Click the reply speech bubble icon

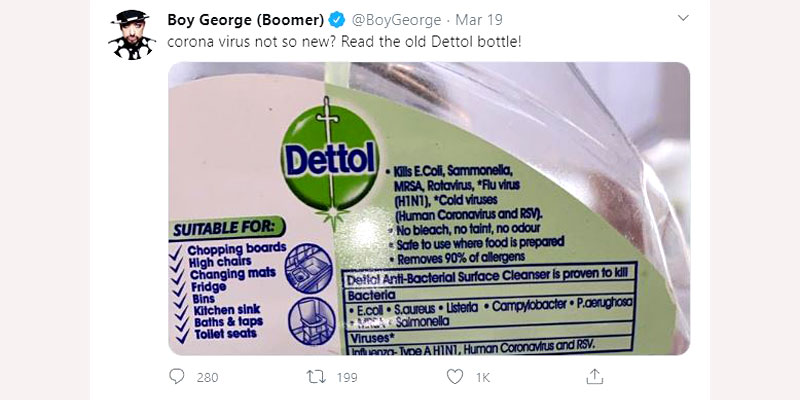point(177,377)
